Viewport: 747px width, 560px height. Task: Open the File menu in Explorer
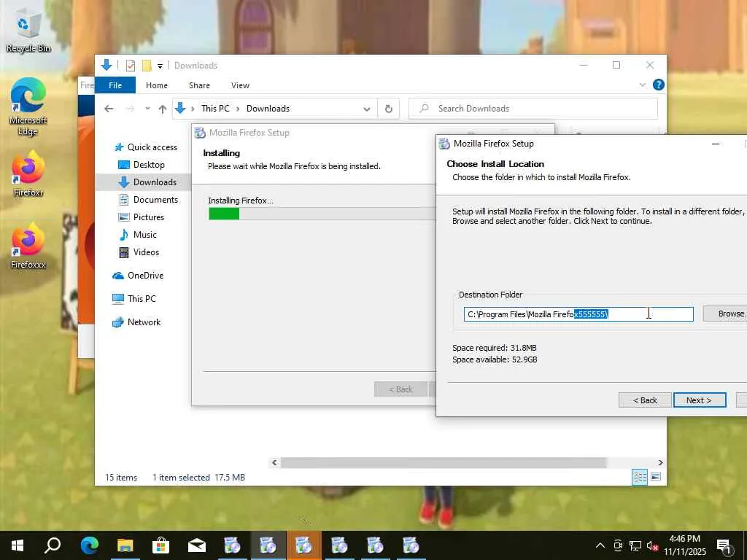115,85
